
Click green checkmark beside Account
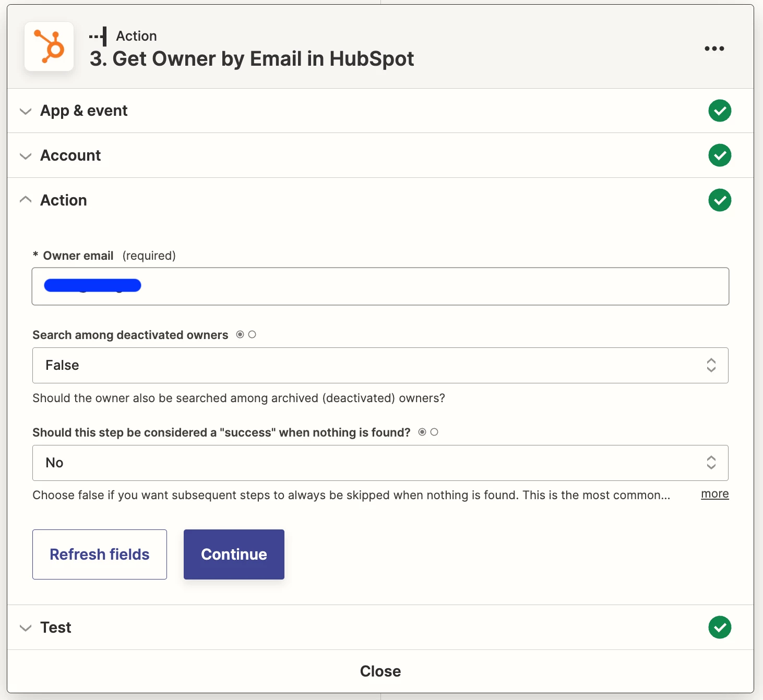point(720,155)
